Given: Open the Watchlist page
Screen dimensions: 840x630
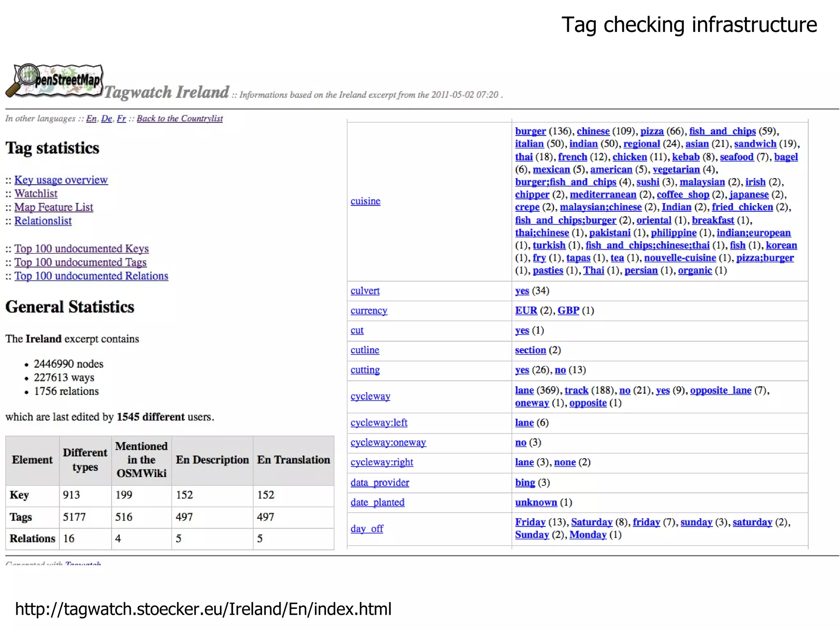Looking at the screenshot, I should 36,193.
